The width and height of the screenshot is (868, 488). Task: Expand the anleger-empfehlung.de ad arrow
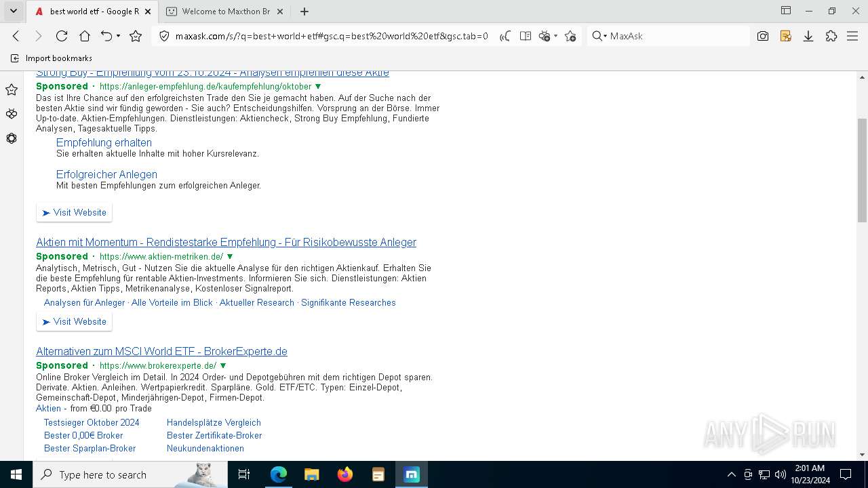(318, 87)
